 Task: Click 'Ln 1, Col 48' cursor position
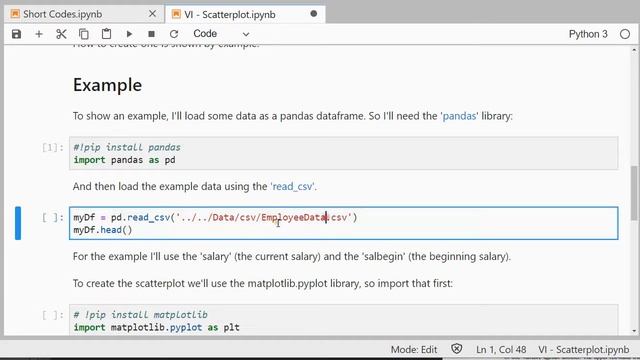(501, 350)
